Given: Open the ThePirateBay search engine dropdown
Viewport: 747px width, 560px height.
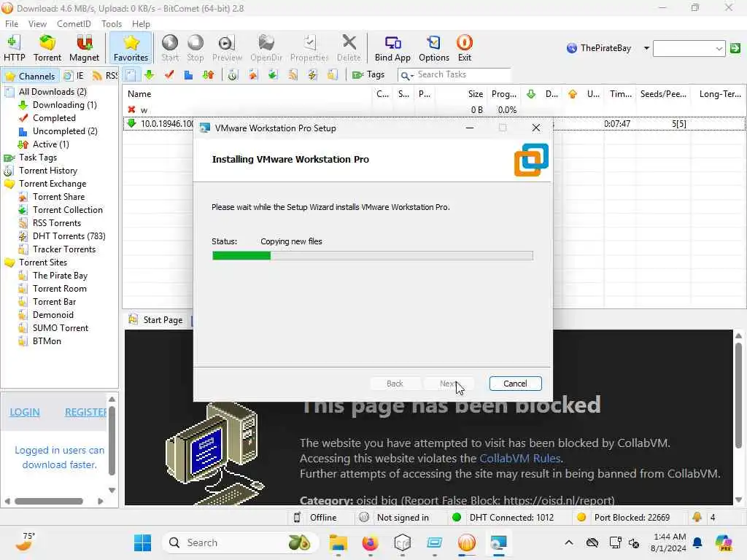Looking at the screenshot, I should (x=646, y=48).
